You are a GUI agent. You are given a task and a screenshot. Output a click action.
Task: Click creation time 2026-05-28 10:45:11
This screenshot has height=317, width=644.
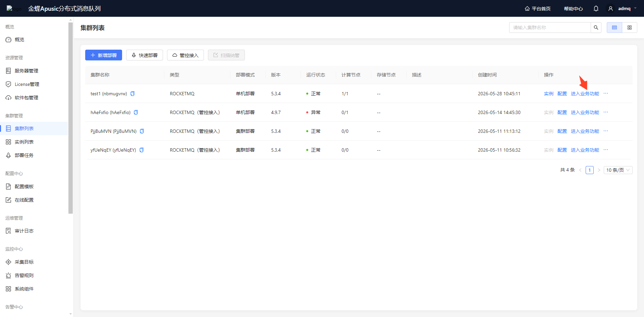click(x=499, y=94)
